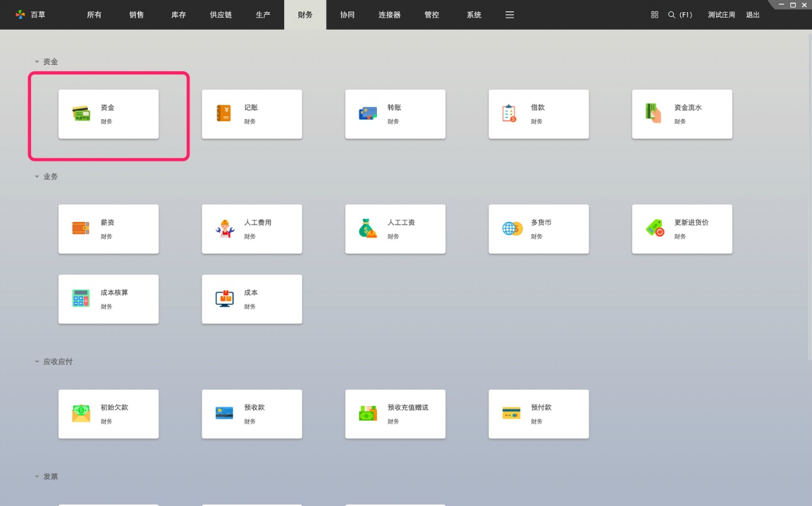The width and height of the screenshot is (812, 506).
Task: Open the search (F1) magnifier
Action: point(672,14)
